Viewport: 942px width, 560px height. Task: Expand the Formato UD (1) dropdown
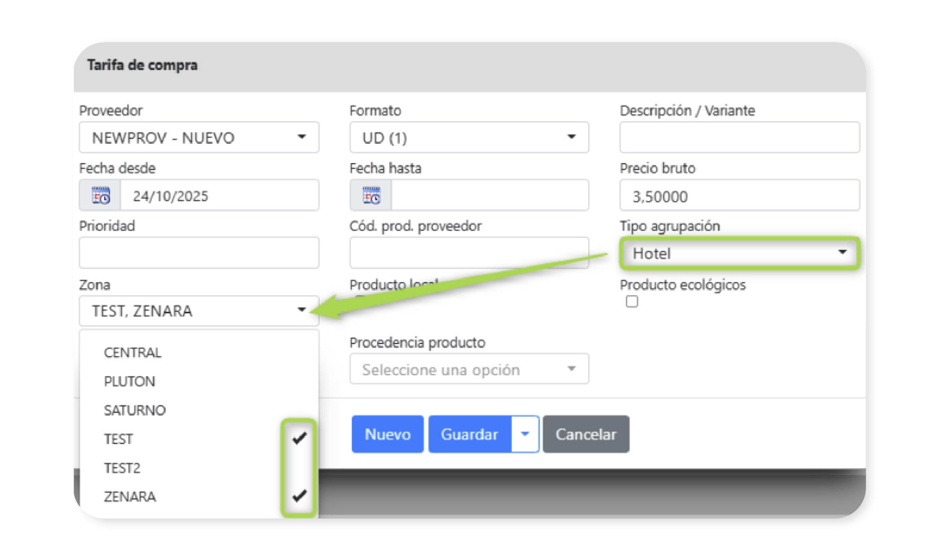pos(469,137)
